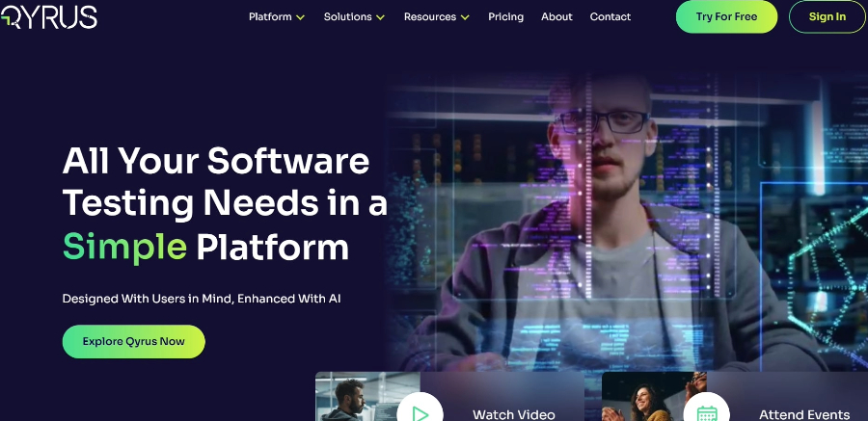Click the Sign In button
Image resolution: width=868 pixels, height=421 pixels.
point(827,16)
